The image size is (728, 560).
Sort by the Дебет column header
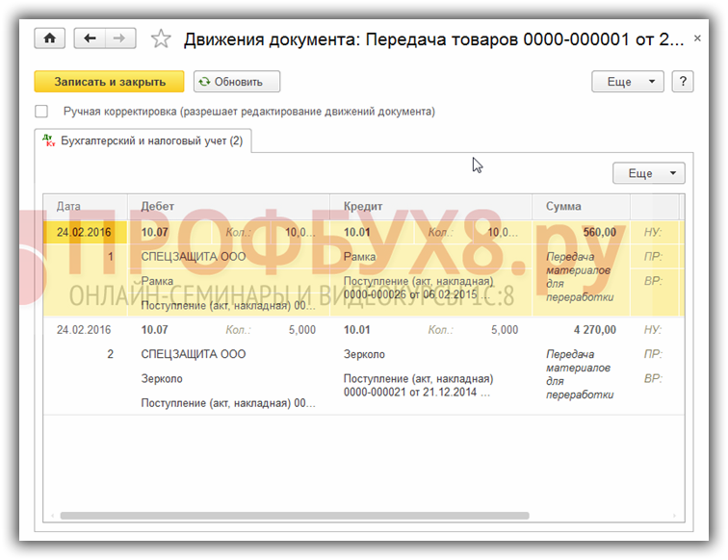point(158,206)
